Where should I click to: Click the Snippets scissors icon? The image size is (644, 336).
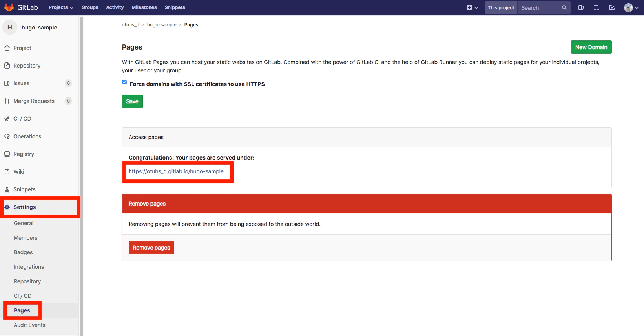7,189
